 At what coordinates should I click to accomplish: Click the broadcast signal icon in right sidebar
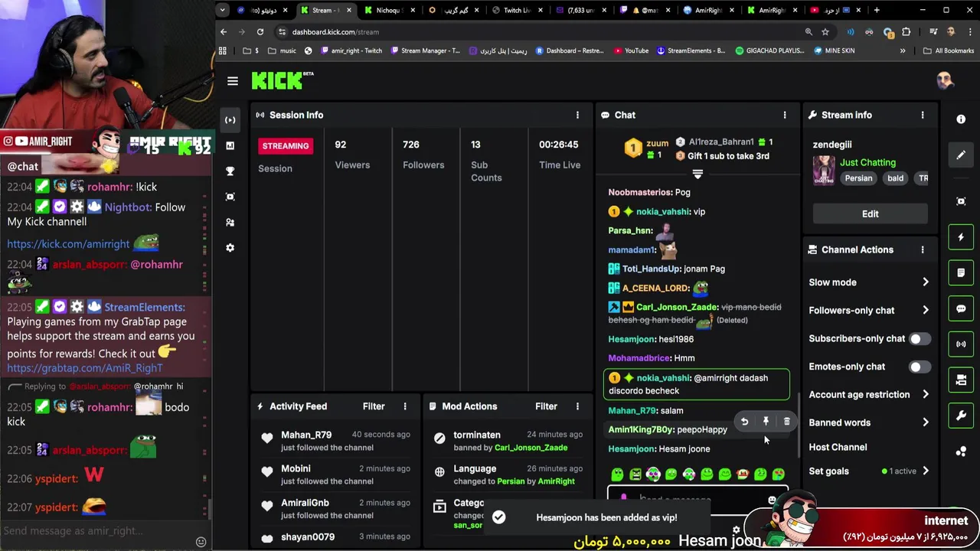(961, 344)
